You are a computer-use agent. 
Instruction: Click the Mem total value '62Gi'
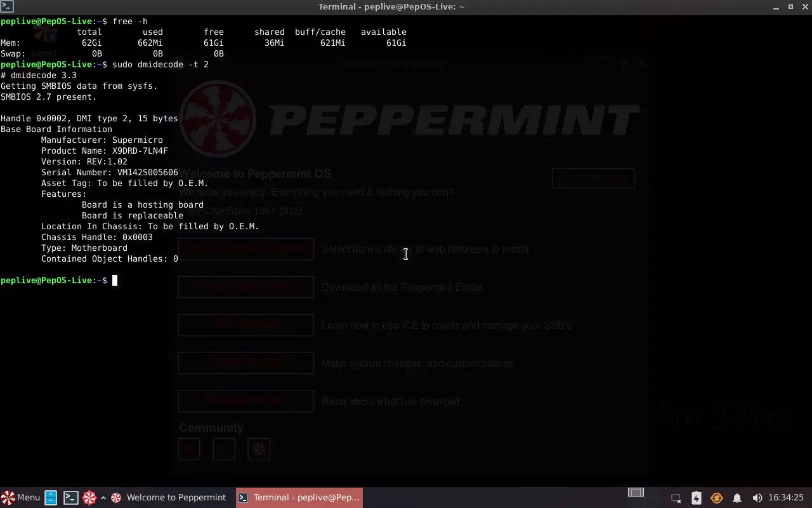point(92,43)
